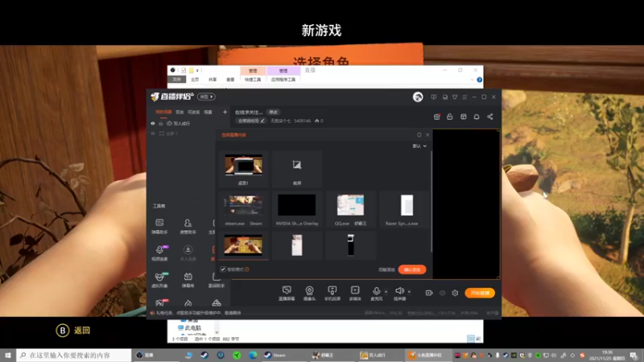Screen dimensions: 644x362
Task: Click the microphone icon
Action: pyautogui.click(x=376, y=291)
